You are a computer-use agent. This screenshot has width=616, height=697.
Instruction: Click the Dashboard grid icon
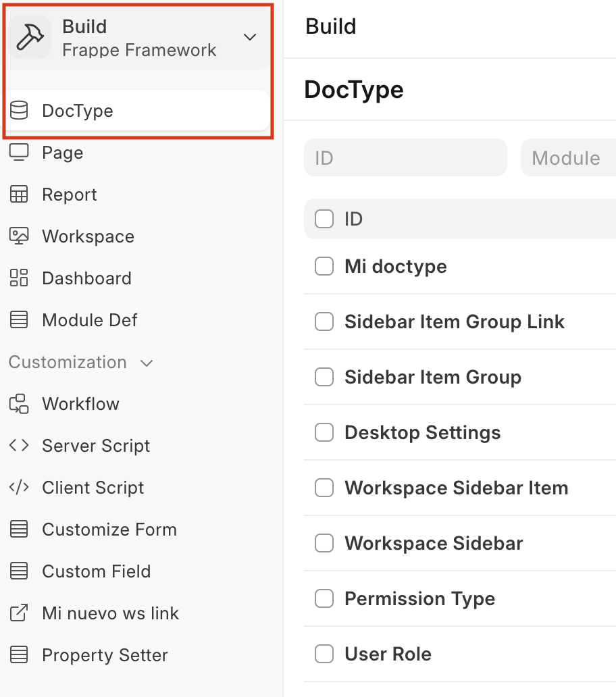coord(19,278)
